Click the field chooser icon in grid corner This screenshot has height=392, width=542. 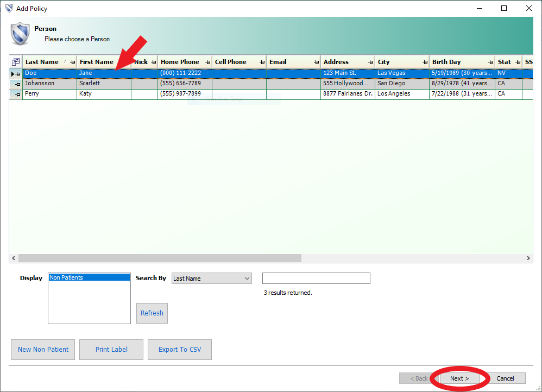(16, 62)
